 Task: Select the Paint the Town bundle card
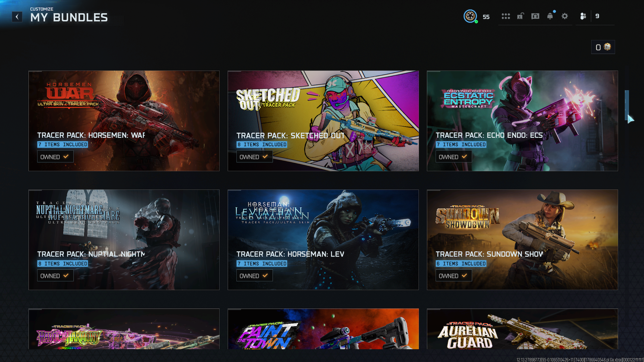(x=323, y=329)
